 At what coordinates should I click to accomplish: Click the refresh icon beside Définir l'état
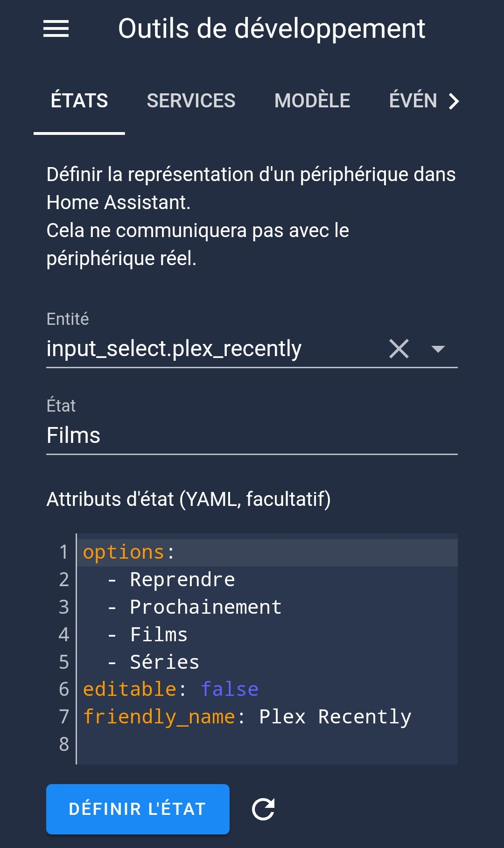263,809
